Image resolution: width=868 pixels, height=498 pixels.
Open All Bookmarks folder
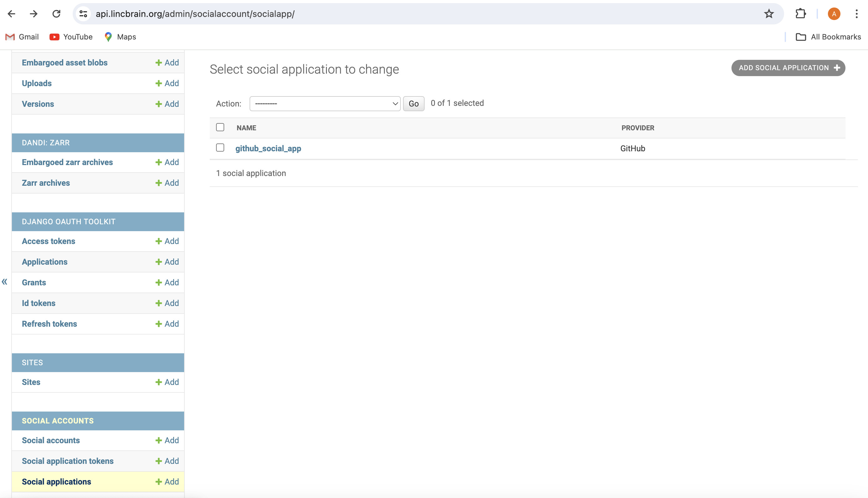[x=828, y=37]
